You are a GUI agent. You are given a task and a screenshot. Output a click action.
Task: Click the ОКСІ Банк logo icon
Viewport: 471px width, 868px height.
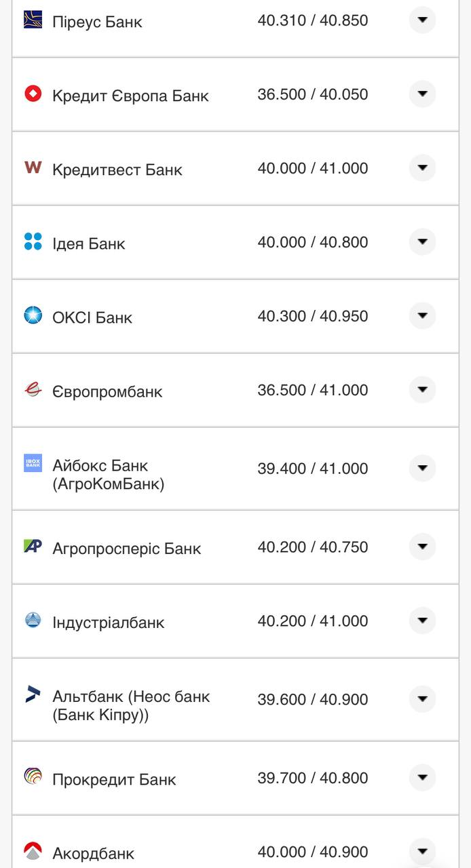pyautogui.click(x=33, y=315)
